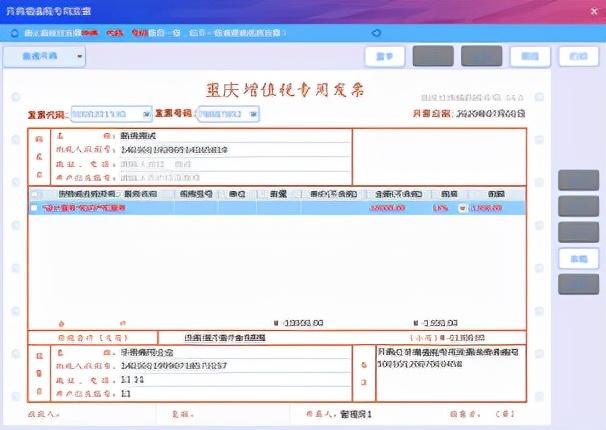Click the tax amount value in the highlighted row

[486, 208]
